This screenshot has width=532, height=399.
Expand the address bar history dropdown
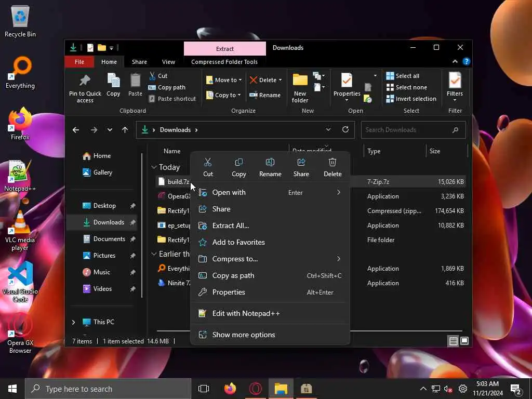click(328, 129)
